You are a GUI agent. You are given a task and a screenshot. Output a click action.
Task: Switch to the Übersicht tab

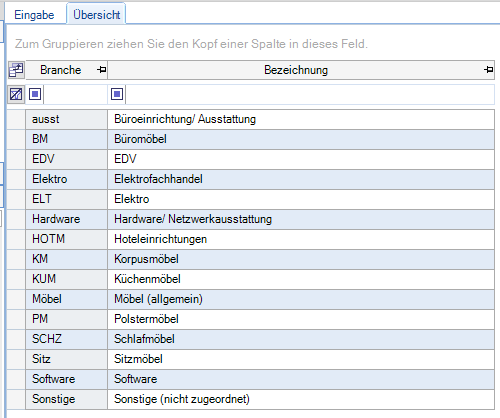(x=96, y=14)
